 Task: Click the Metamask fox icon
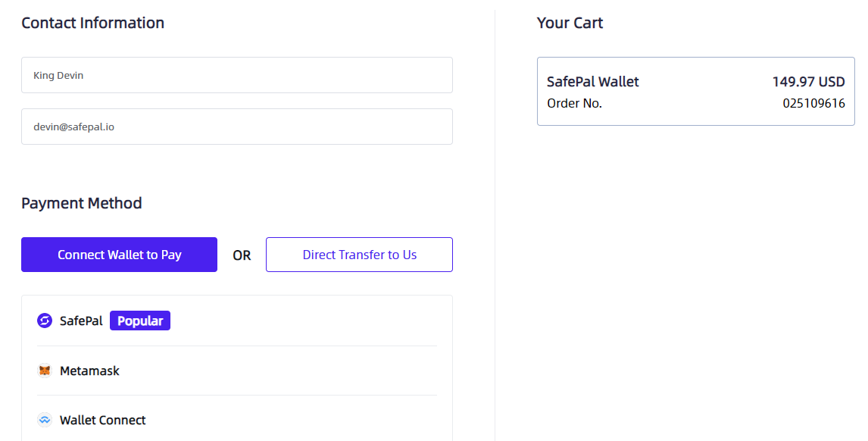45,371
